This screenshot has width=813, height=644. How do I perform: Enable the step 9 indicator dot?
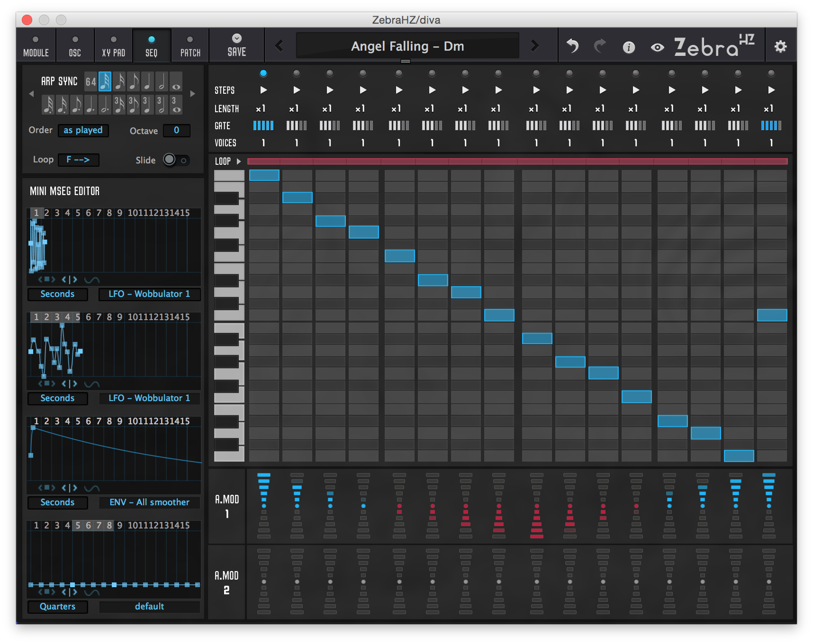point(536,73)
